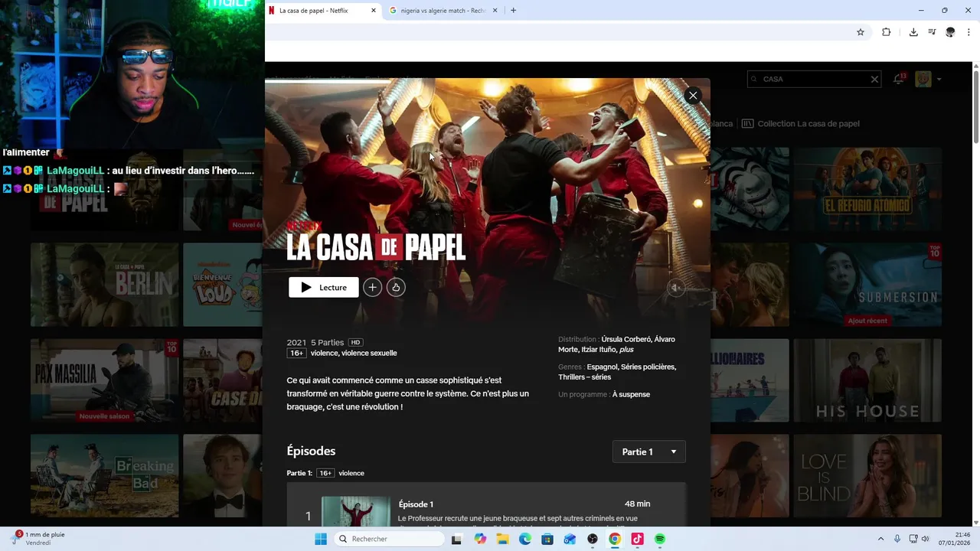Open Chrome profile avatar
The height and width of the screenshot is (551, 980).
[950, 32]
